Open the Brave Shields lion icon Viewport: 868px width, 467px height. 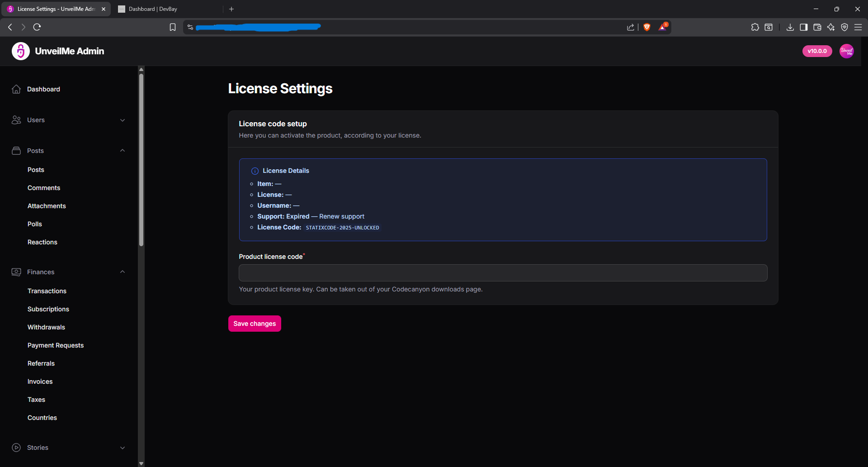click(x=646, y=27)
